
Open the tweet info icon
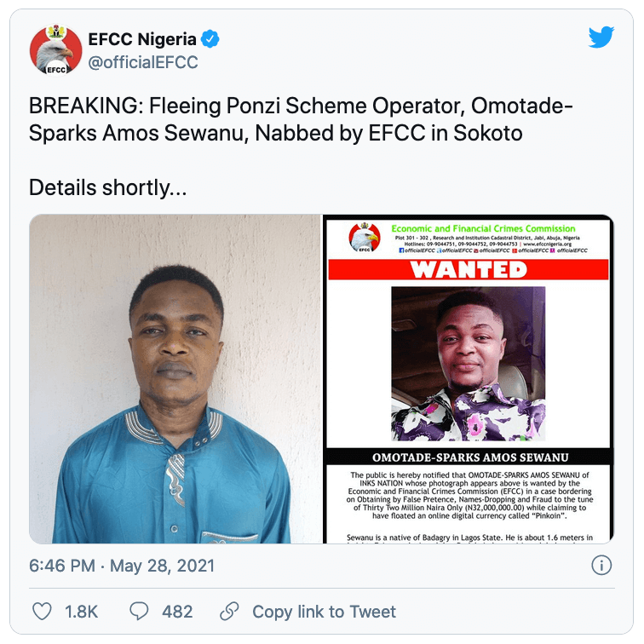pyautogui.click(x=601, y=566)
